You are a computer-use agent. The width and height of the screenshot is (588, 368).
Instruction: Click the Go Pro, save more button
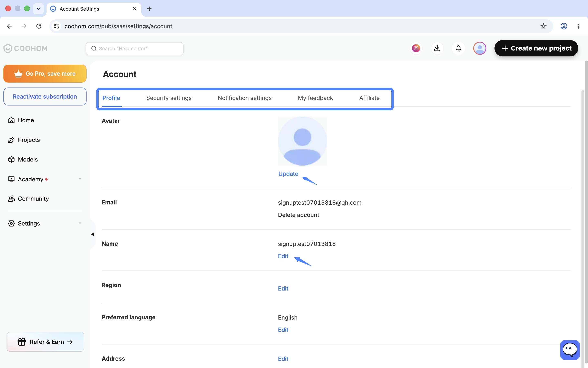coord(45,74)
